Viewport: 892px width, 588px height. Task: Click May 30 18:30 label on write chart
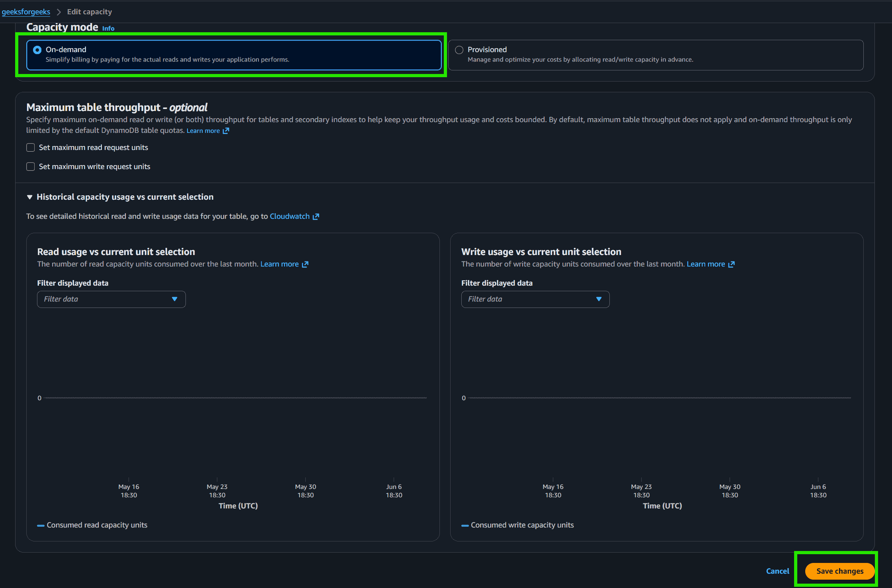coord(730,491)
